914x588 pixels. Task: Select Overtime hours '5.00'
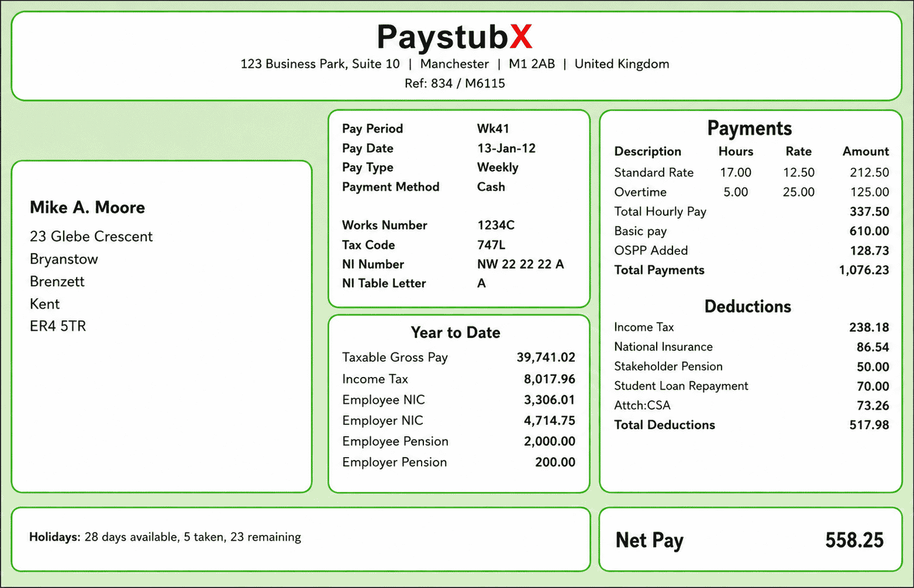point(736,192)
